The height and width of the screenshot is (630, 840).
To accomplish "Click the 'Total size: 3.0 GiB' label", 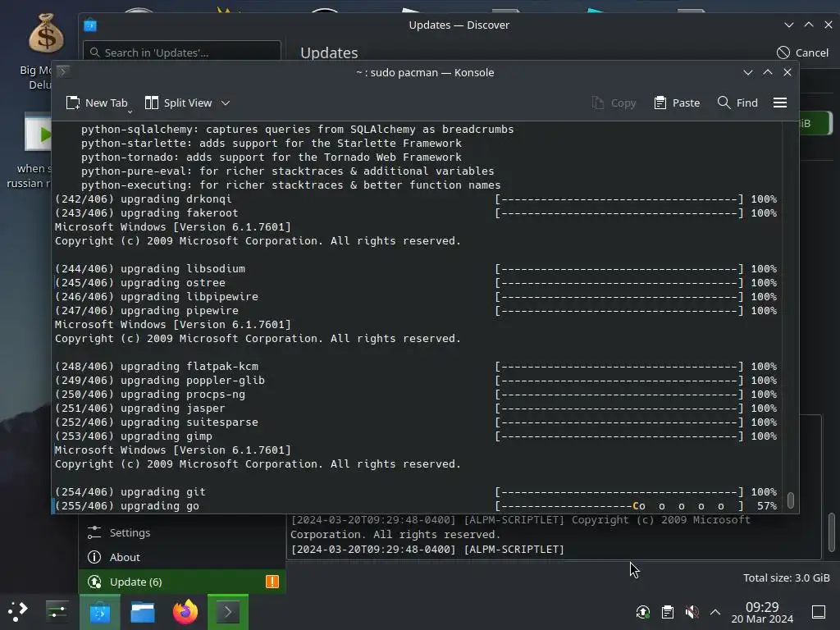I will [x=786, y=578].
